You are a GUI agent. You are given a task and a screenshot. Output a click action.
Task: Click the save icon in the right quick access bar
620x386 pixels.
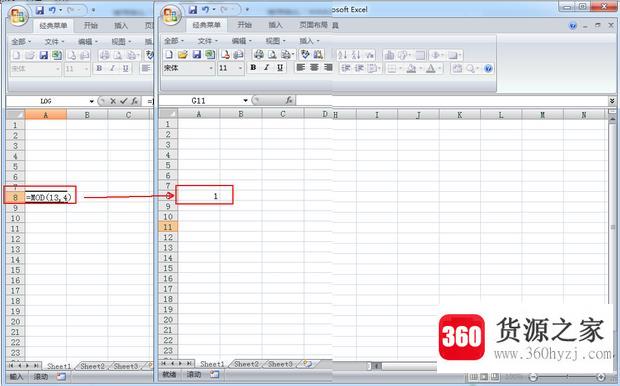[193, 9]
